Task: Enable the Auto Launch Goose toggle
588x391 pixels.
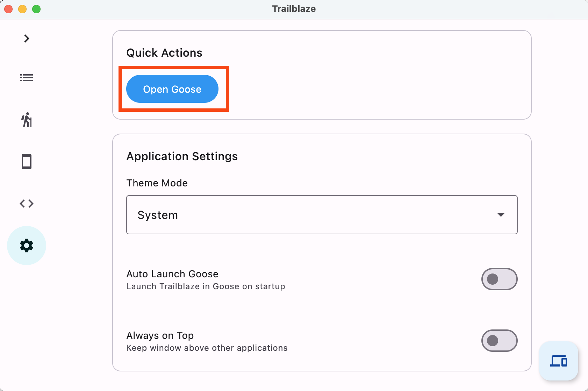Action: (499, 279)
